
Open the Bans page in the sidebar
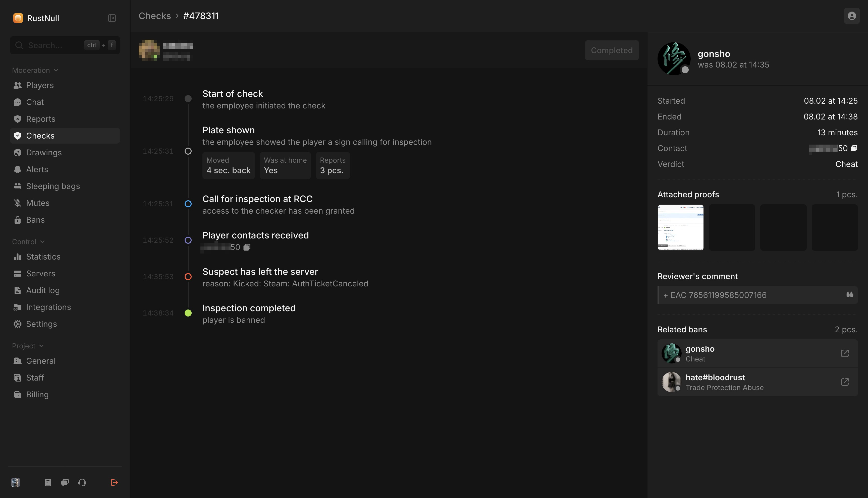pos(35,220)
